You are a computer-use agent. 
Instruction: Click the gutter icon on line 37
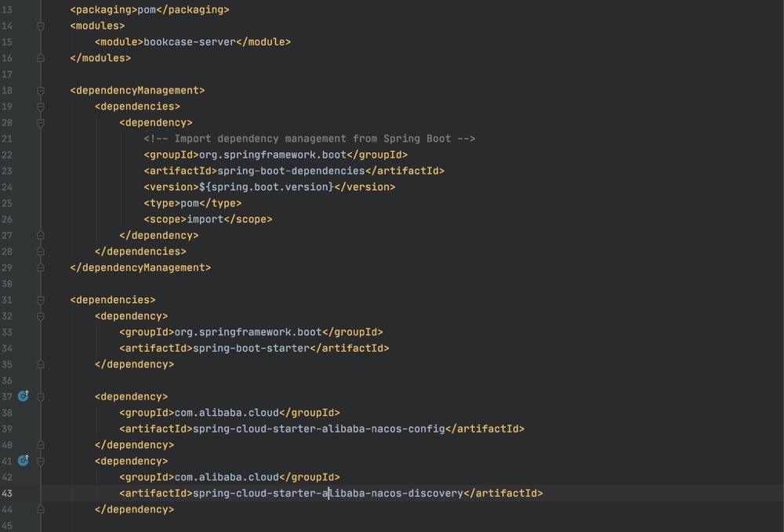[x=23, y=396]
